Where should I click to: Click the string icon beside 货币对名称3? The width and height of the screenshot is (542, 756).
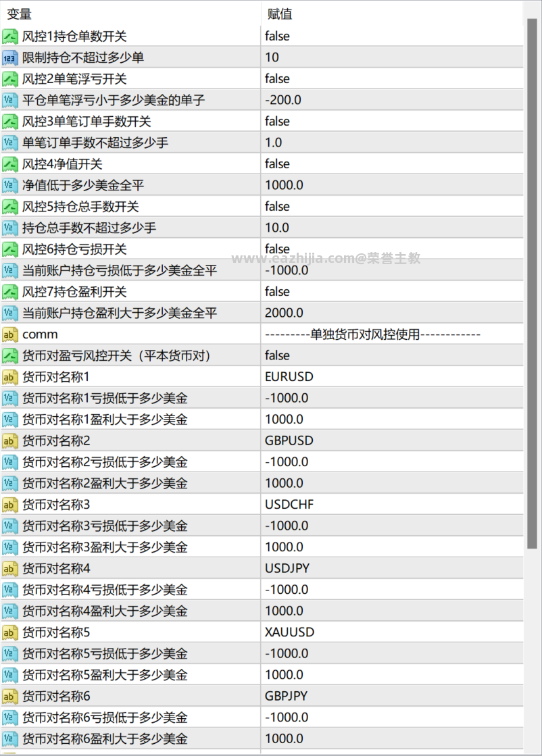click(x=9, y=505)
